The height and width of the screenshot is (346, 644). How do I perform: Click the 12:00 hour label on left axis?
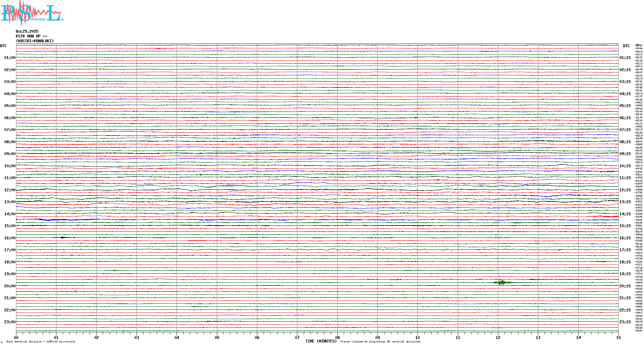click(x=10, y=190)
